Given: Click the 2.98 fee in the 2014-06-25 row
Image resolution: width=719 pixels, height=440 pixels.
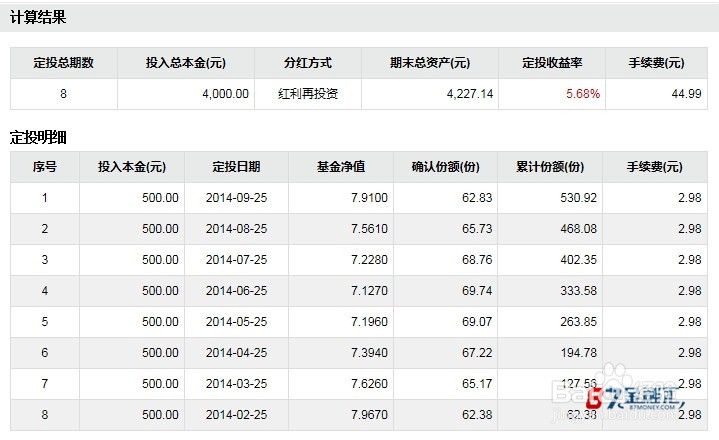Looking at the screenshot, I should tap(690, 291).
